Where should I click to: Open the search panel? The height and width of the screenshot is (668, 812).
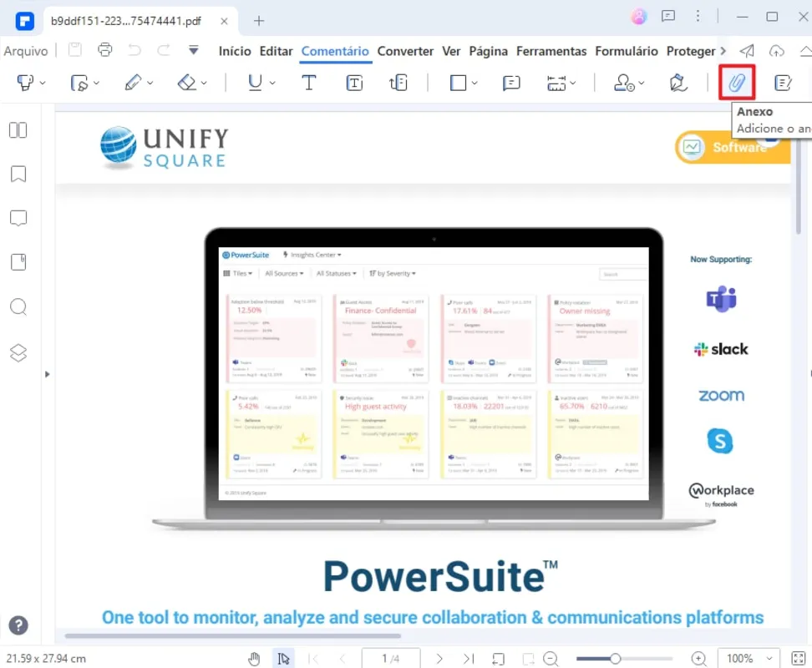point(18,306)
